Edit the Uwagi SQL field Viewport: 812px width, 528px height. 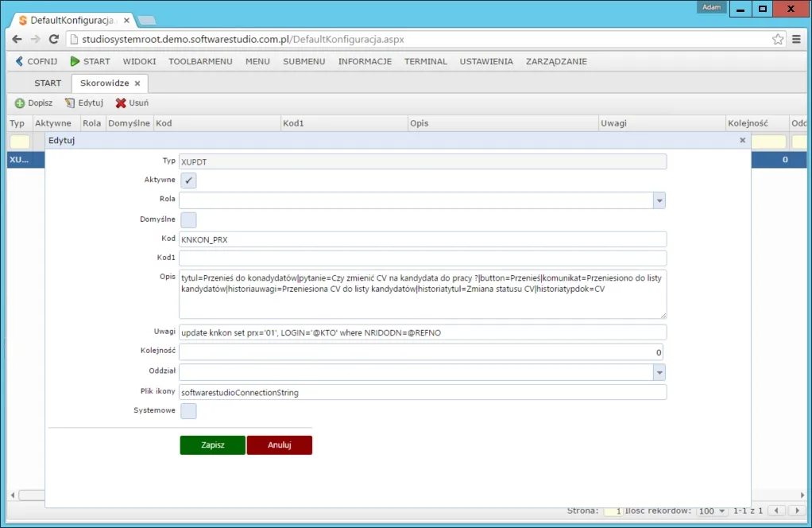pos(423,332)
